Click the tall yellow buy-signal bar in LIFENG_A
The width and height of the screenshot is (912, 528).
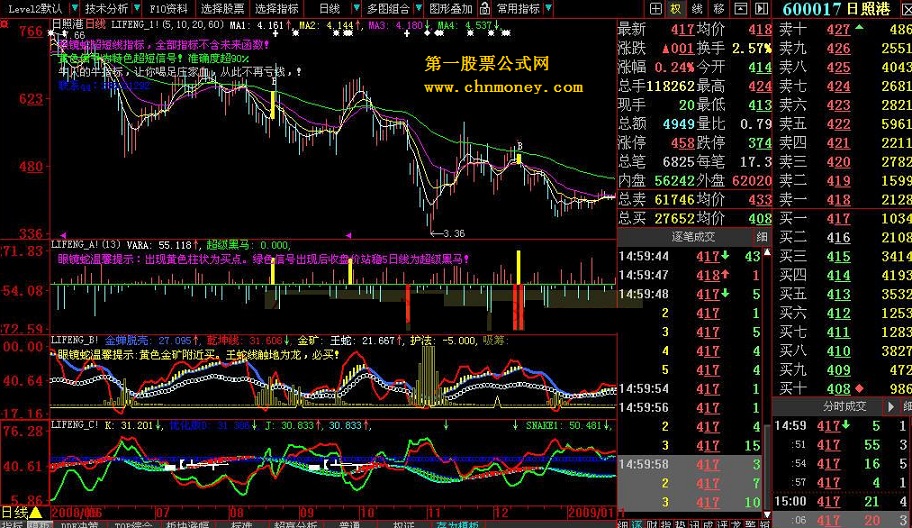518,267
